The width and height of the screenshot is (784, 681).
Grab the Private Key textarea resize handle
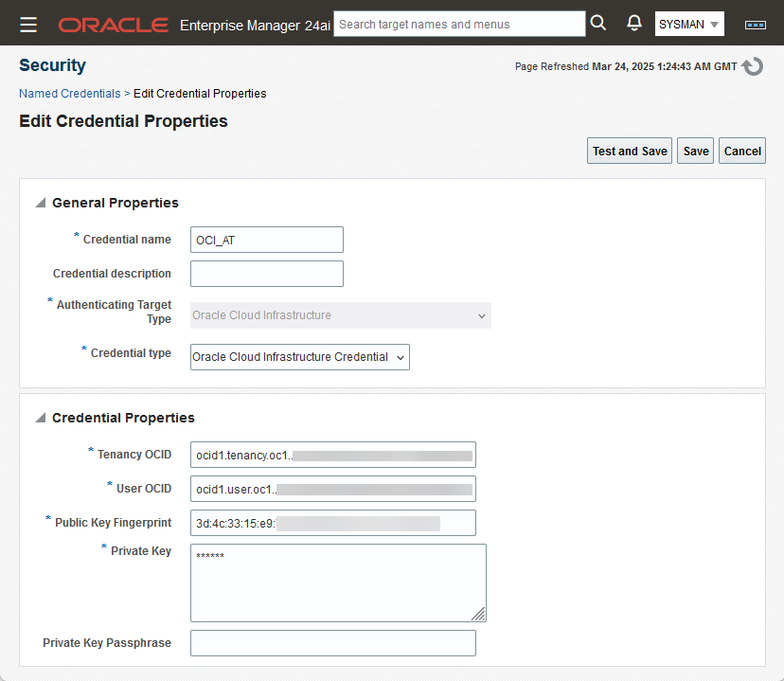click(x=478, y=614)
